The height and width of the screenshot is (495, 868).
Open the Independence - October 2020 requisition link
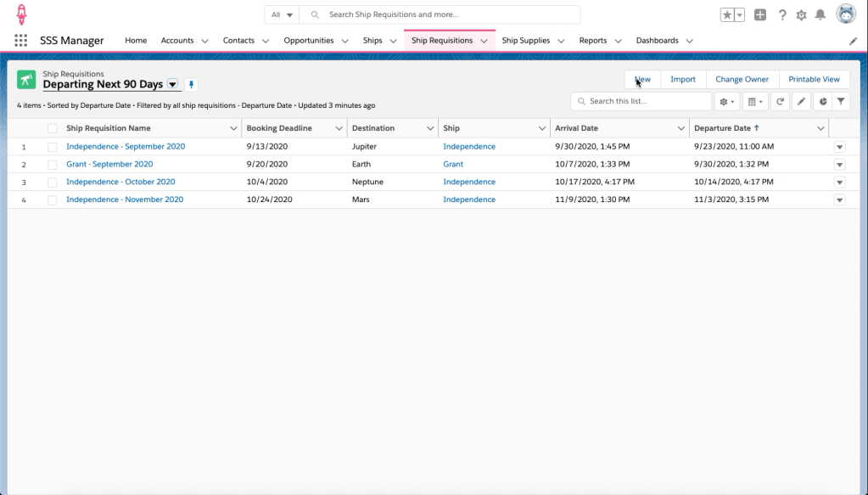click(x=120, y=182)
